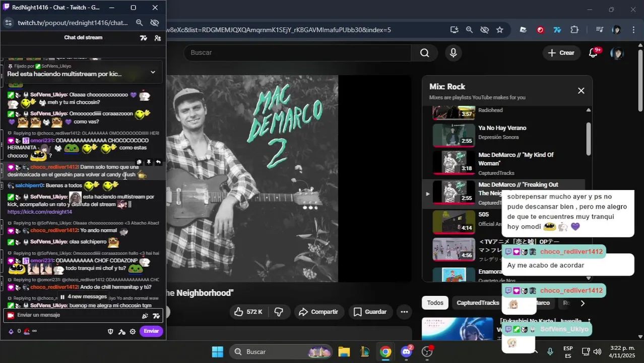This screenshot has width=644, height=363.
Task: Open mod actions gavel icon below chat
Action: tap(121, 331)
